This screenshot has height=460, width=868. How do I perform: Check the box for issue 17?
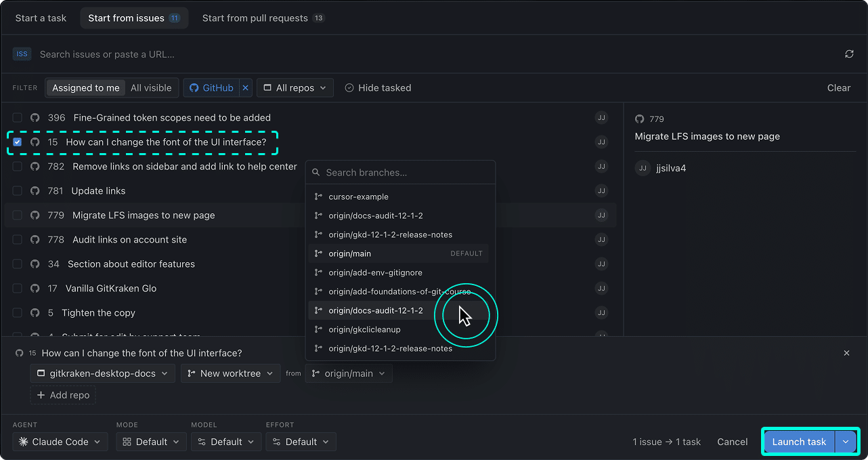tap(18, 289)
